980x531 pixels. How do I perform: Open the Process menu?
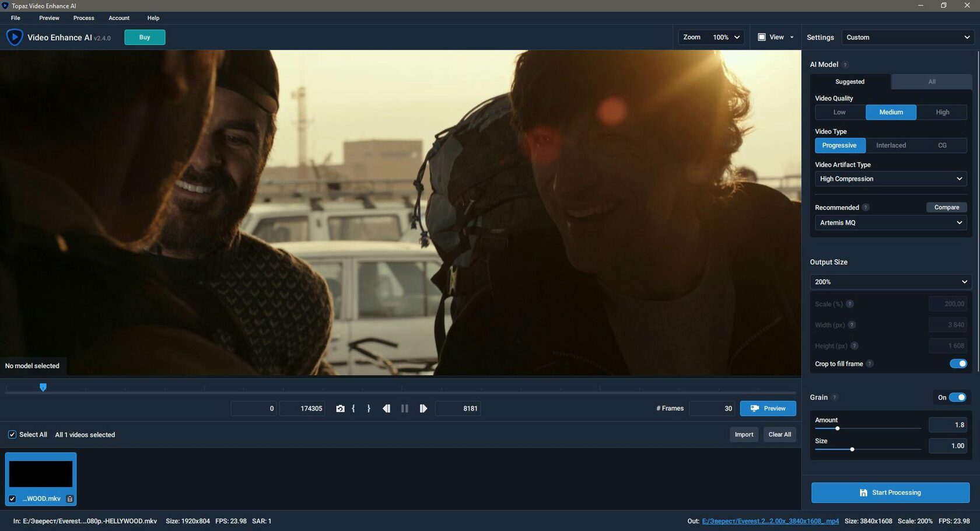[x=83, y=18]
